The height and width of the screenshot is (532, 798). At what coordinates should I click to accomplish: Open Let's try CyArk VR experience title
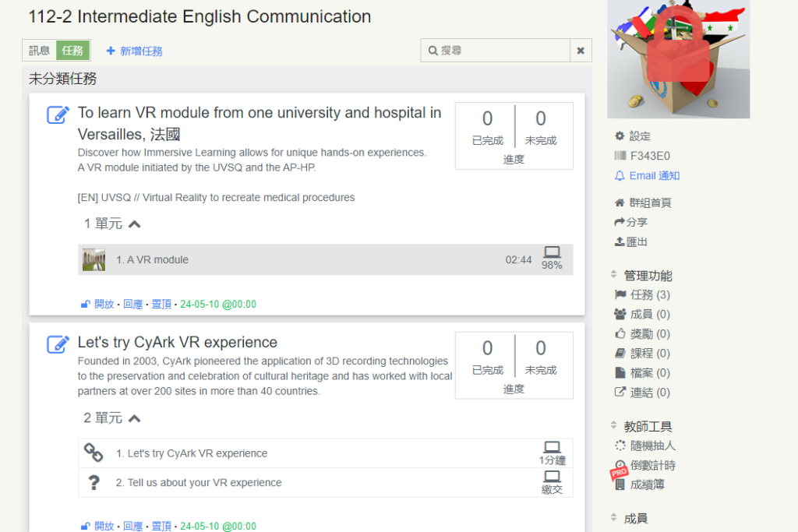click(178, 342)
